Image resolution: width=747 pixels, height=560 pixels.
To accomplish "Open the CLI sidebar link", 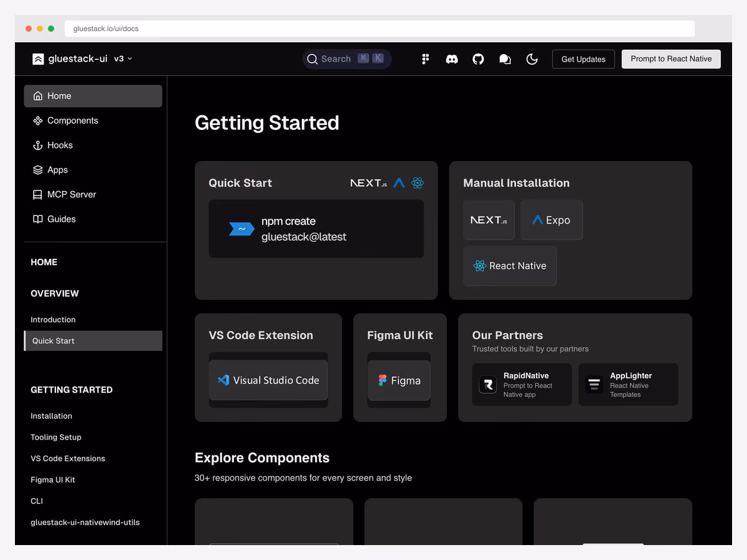I will (37, 501).
